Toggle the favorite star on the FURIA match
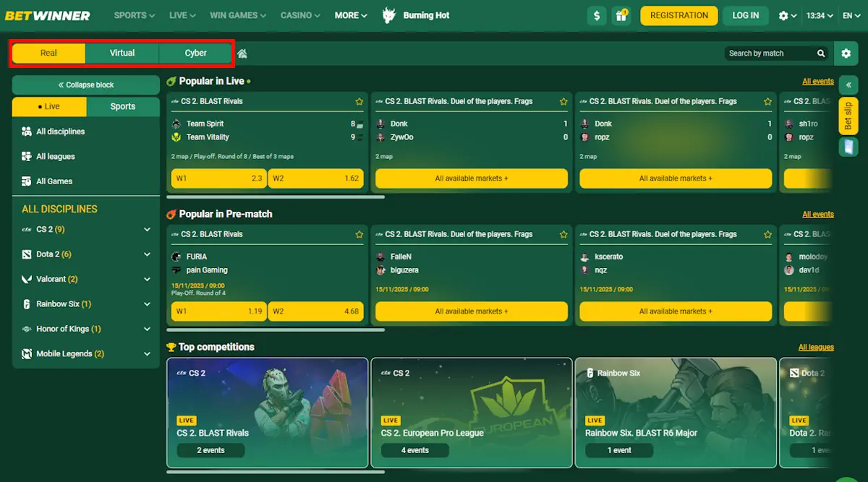Viewport: 868px width, 482px height. tap(359, 234)
